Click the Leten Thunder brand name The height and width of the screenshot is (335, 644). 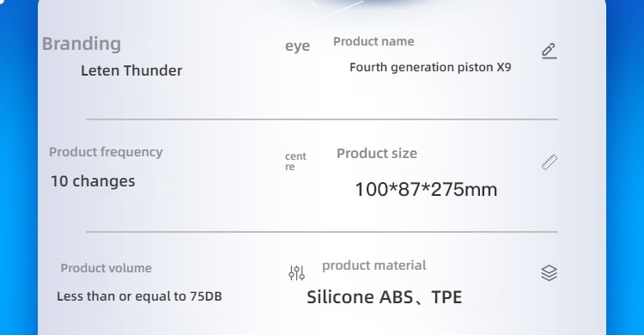click(x=131, y=70)
